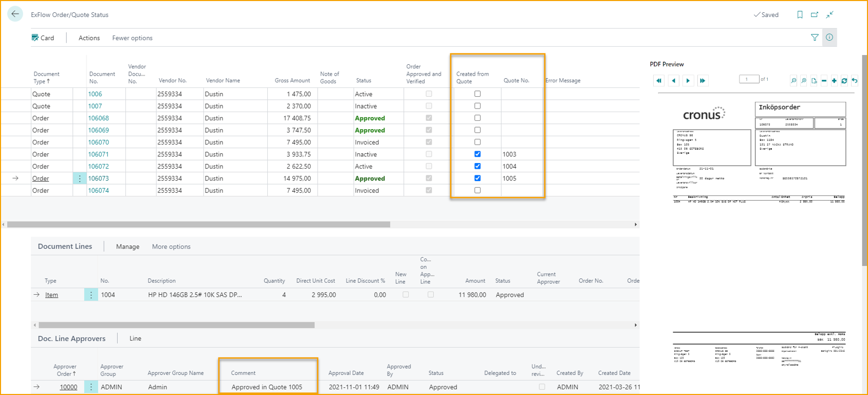Click the Direct Unit Cost column header

(x=316, y=281)
